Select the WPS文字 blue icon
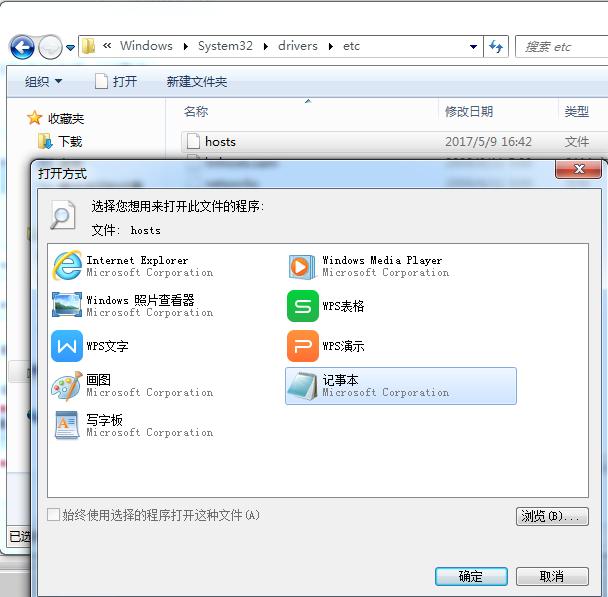 [67, 346]
